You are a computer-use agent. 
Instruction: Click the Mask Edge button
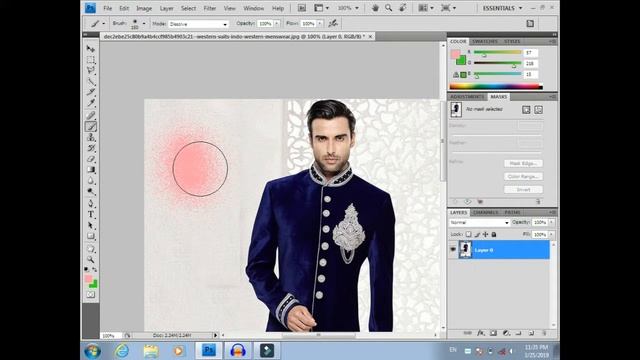click(x=523, y=163)
